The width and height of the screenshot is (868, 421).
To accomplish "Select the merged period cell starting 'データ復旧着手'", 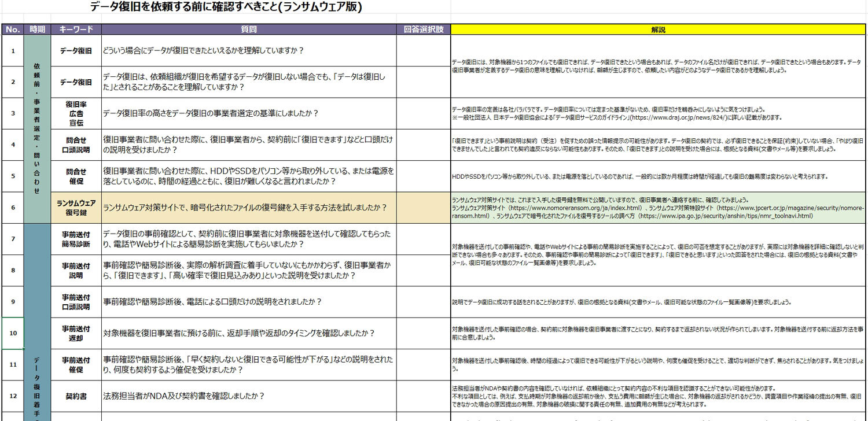I will [38, 322].
